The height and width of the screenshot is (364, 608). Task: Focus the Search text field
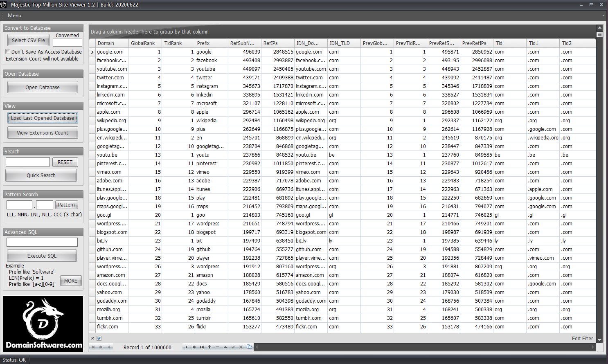pyautogui.click(x=28, y=162)
